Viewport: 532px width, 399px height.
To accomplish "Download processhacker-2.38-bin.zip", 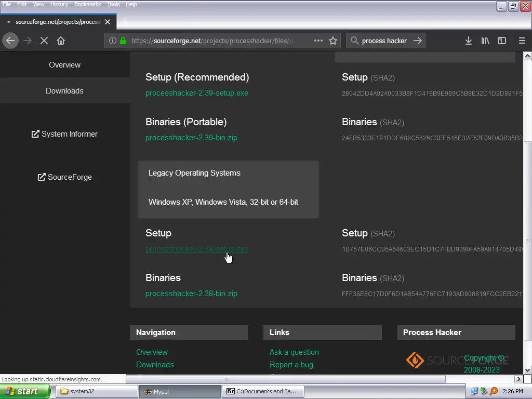I will click(191, 294).
